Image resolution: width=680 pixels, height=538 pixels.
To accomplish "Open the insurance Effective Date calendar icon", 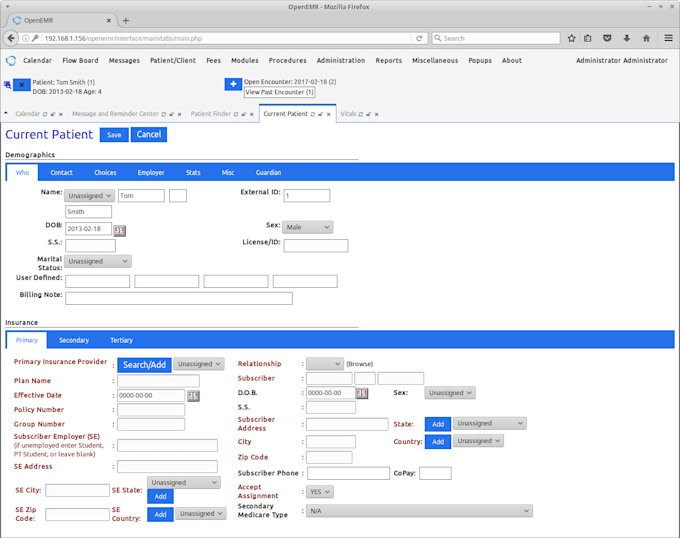I will [x=193, y=396].
